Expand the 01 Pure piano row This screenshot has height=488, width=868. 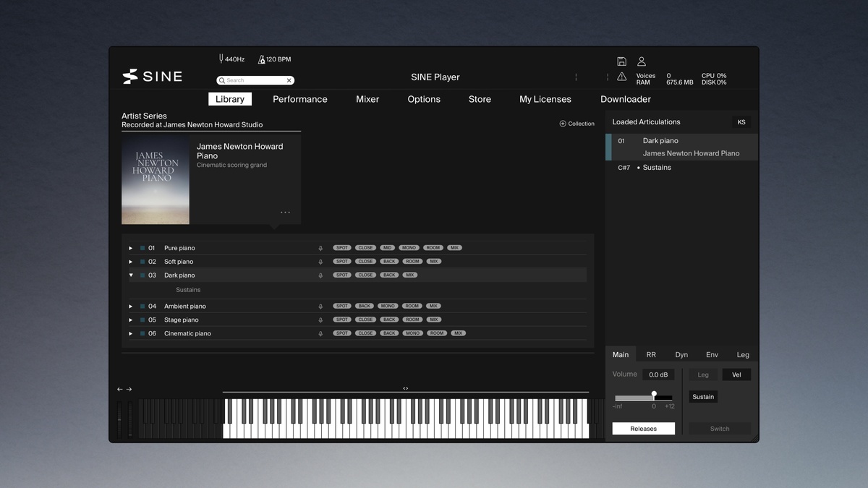(x=131, y=248)
